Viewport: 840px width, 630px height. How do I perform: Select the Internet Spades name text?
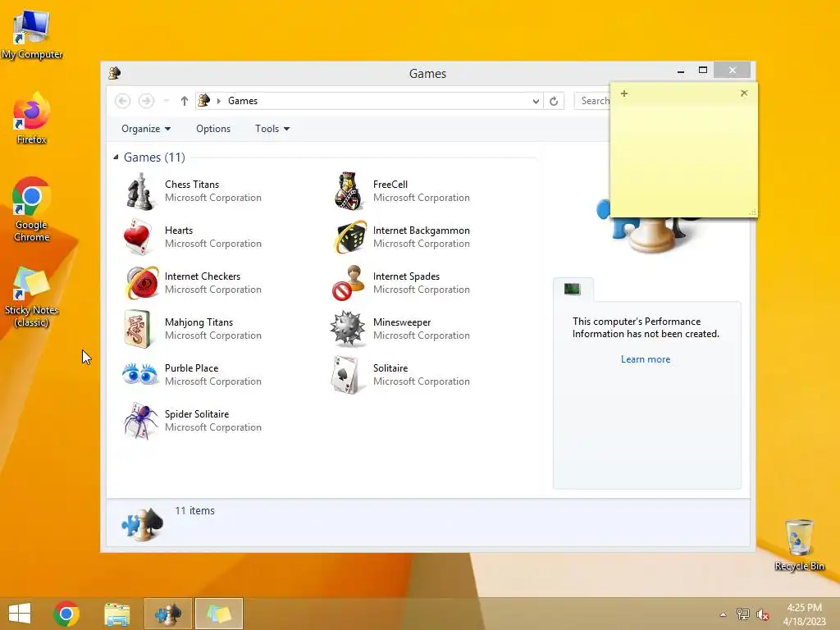[406, 276]
